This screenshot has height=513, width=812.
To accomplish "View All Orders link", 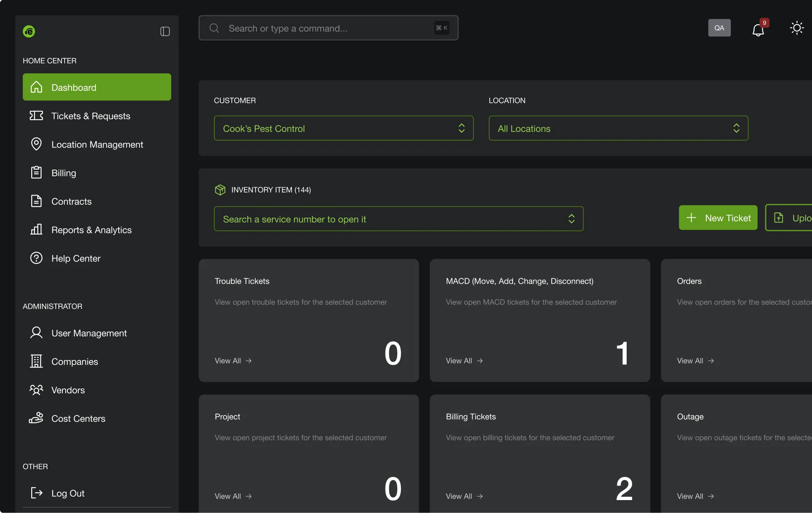I will (695, 360).
